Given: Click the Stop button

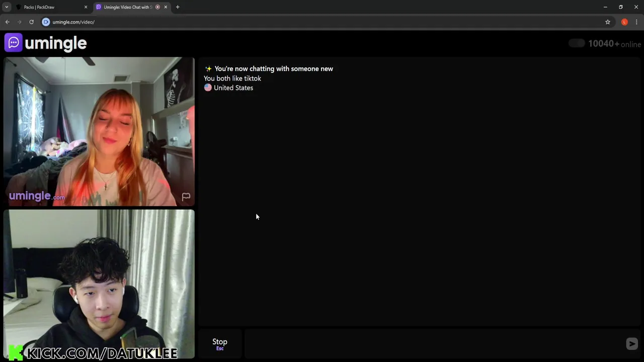Looking at the screenshot, I should click(x=220, y=344).
